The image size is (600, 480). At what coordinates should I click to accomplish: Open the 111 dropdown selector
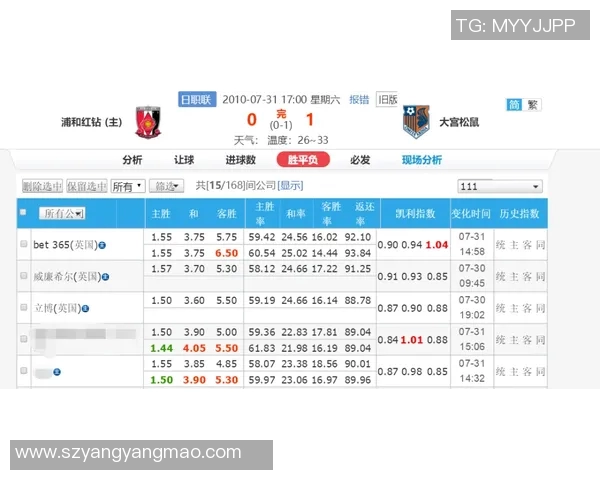(499, 186)
